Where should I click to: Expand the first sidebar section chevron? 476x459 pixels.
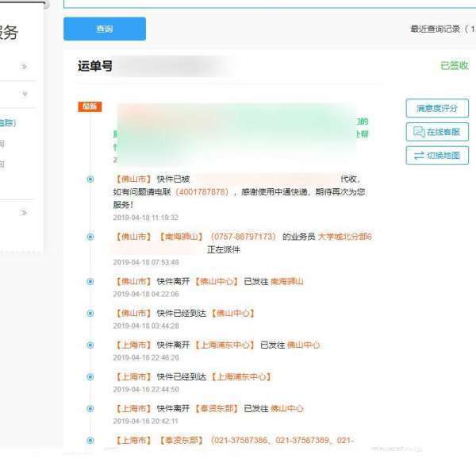(25, 67)
